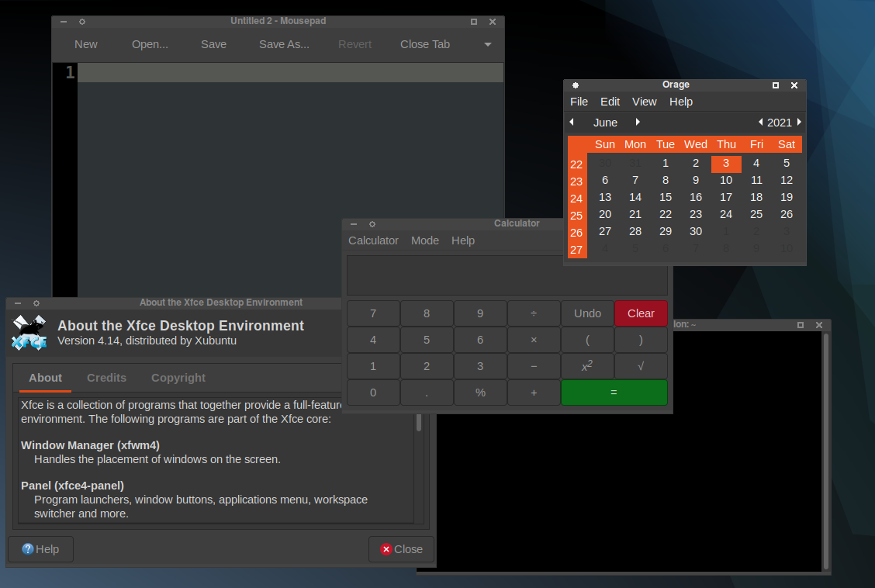The image size is (875, 588).
Task: Click the 0 key on the Calculator
Action: click(x=373, y=393)
